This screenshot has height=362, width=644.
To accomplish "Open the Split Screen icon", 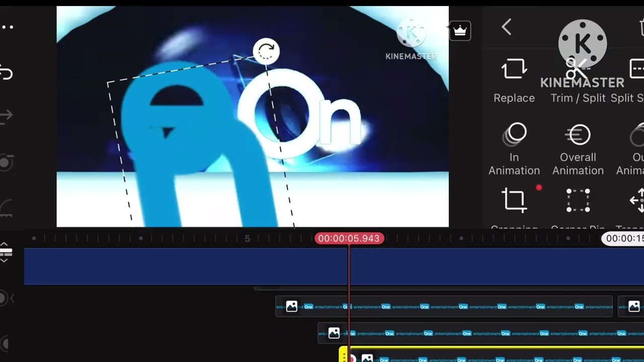I will (x=637, y=69).
